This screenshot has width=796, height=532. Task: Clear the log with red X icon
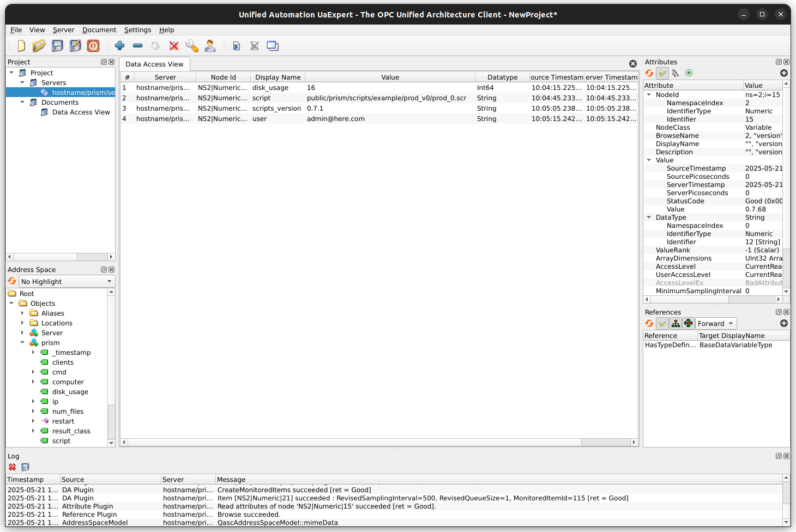click(x=13, y=467)
